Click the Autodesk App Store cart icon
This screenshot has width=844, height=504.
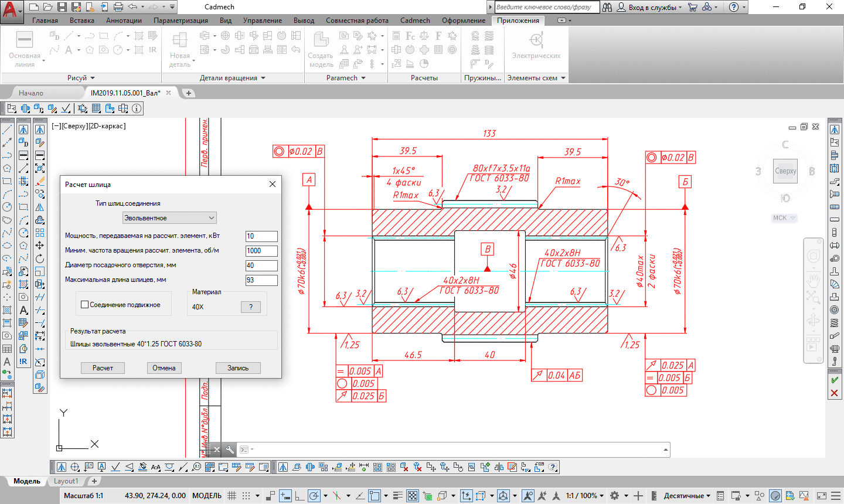point(693,7)
